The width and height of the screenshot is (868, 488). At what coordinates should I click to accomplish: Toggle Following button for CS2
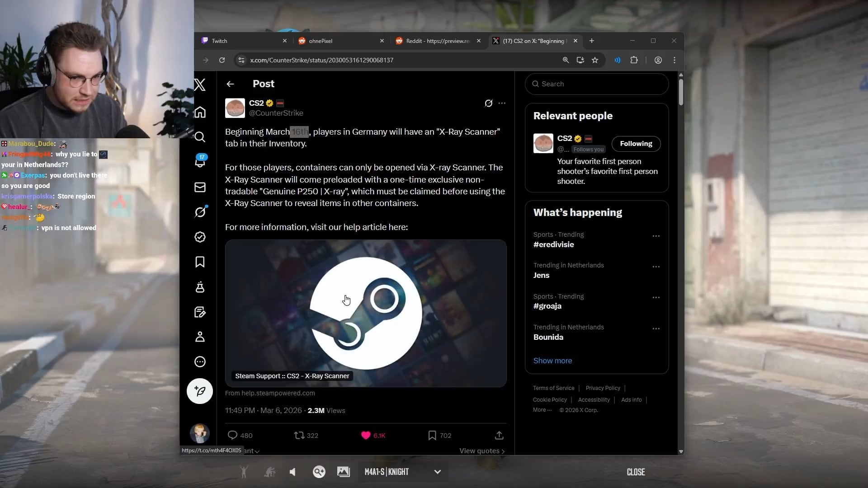pos(636,144)
